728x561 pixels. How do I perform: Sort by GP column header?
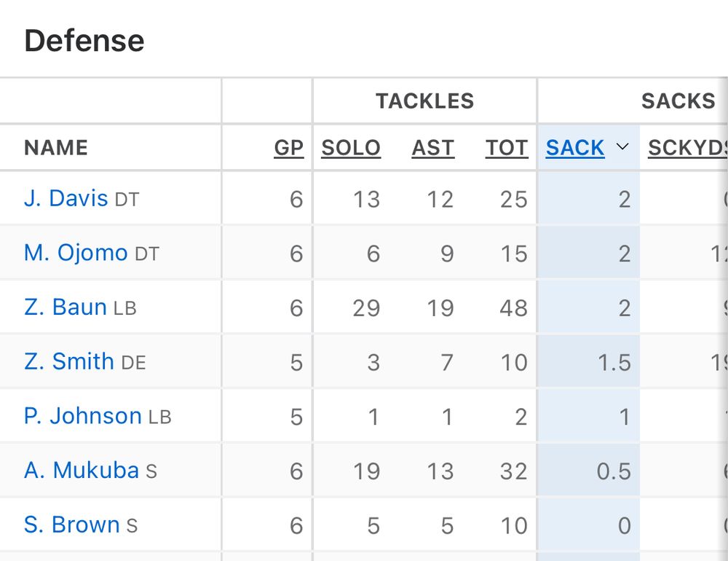[288, 148]
